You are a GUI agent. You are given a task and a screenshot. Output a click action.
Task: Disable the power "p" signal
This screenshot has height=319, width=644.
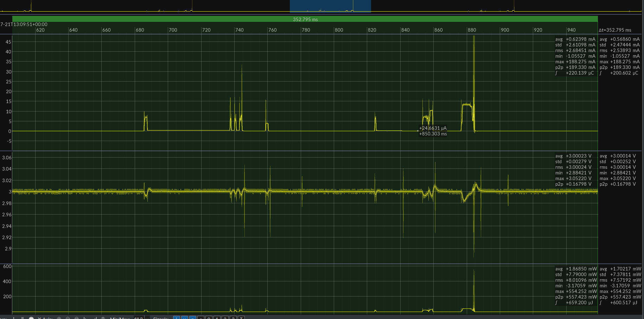coord(192,318)
